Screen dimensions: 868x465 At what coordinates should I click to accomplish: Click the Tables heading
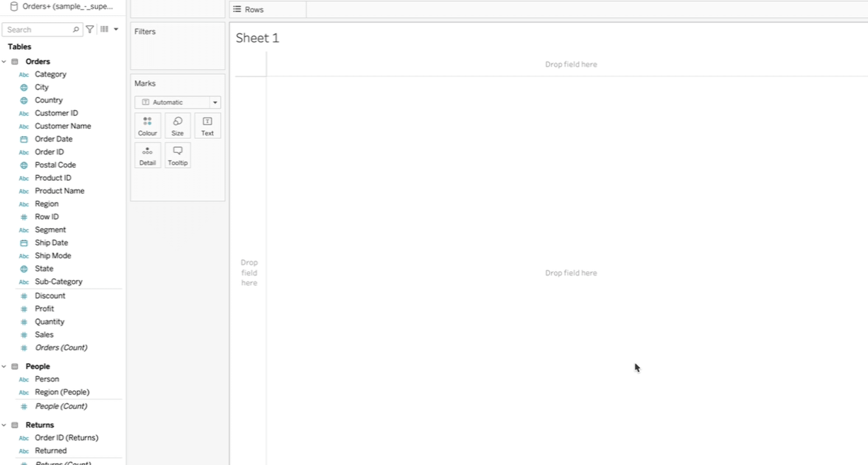(19, 47)
